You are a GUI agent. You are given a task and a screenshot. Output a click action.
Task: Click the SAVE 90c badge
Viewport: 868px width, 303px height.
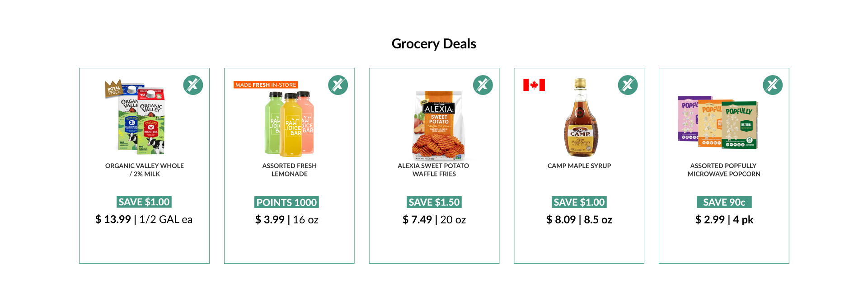724,202
